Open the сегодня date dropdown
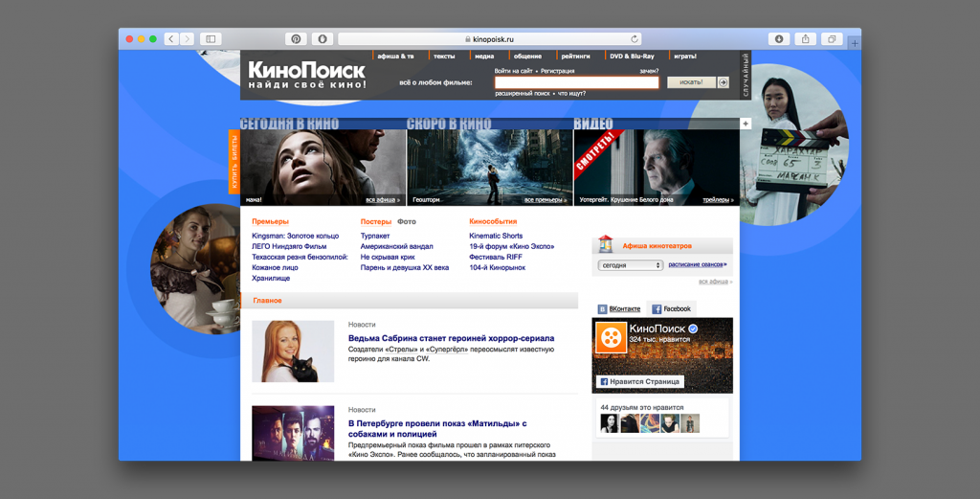Image resolution: width=980 pixels, height=499 pixels. 631,265
